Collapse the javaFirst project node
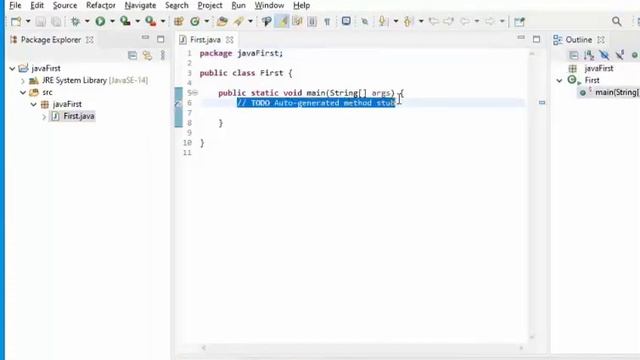This screenshot has width=640, height=360. coord(12,69)
